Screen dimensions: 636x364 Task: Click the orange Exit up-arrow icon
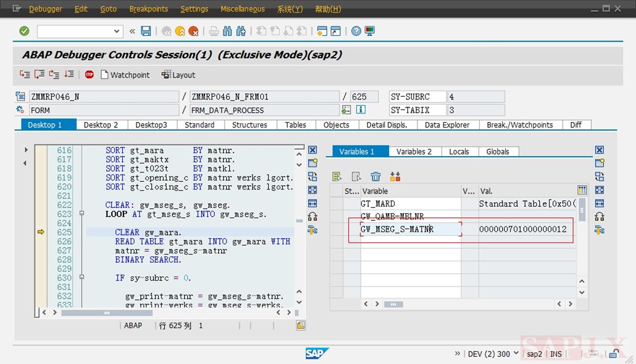point(180,31)
